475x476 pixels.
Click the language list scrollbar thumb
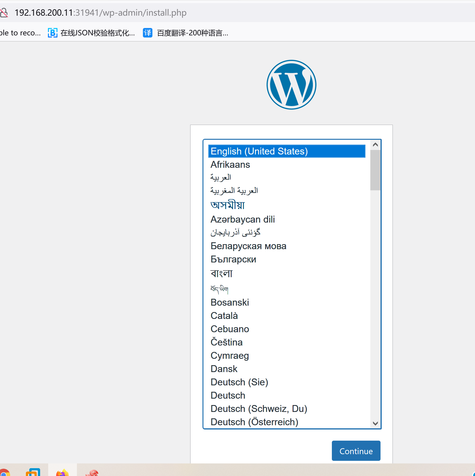pos(375,170)
